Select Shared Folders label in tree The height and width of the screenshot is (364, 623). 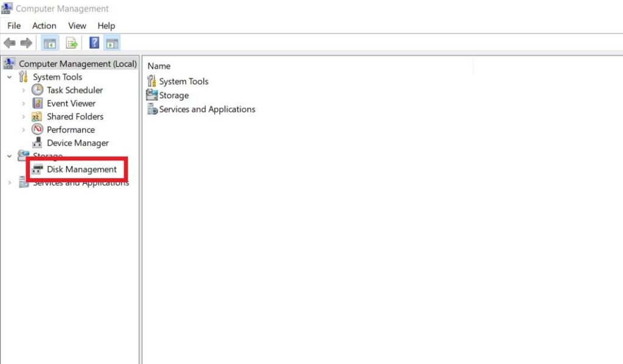pos(75,116)
